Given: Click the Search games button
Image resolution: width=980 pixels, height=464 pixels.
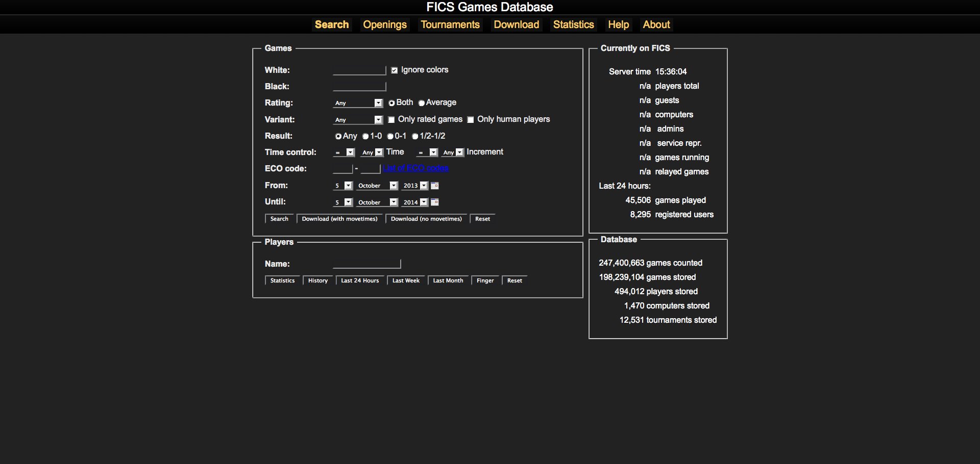Looking at the screenshot, I should click(x=279, y=218).
